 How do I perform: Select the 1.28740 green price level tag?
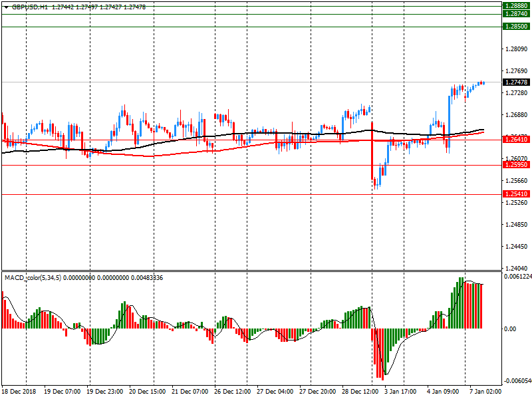coord(516,13)
